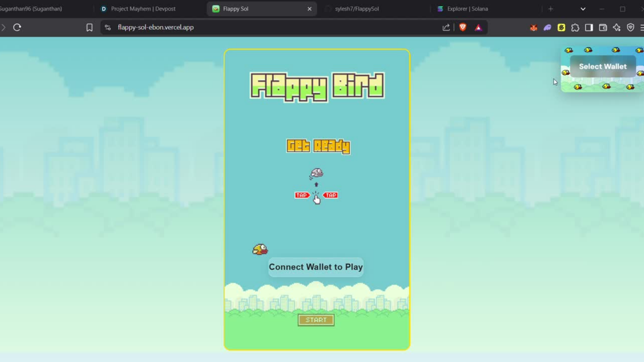
Task: Click the Brave Rewards triangle icon
Action: [478, 27]
